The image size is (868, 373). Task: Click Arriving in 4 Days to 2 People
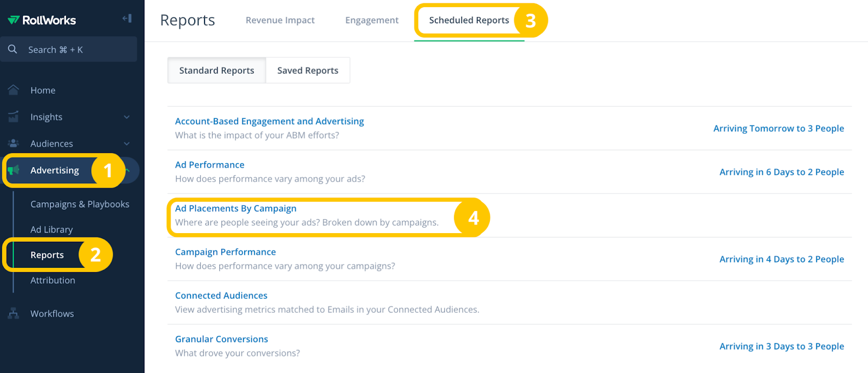pos(782,259)
